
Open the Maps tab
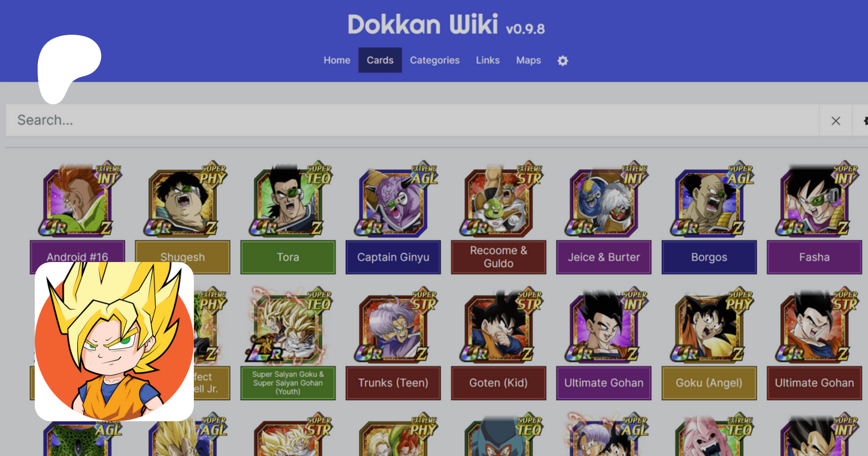coord(529,60)
